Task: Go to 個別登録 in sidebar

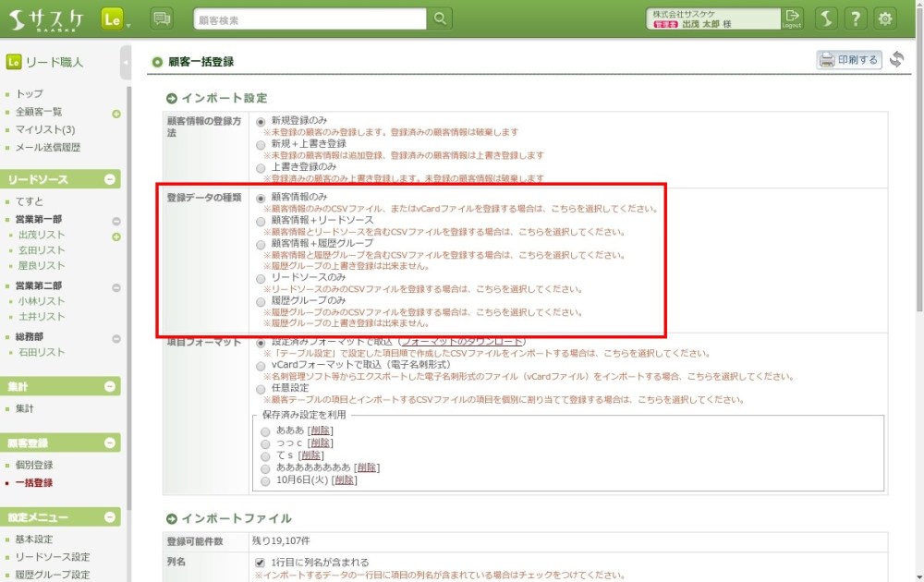Action: click(34, 465)
